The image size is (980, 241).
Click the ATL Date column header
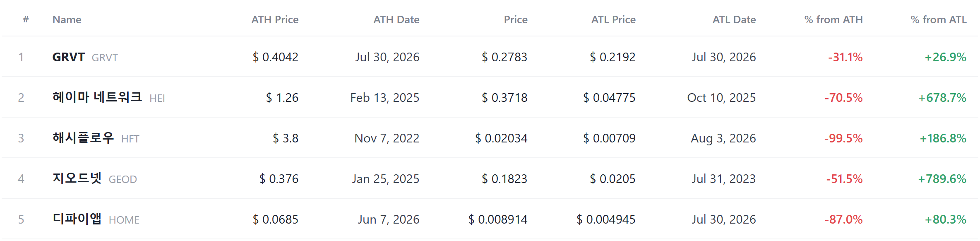[734, 19]
